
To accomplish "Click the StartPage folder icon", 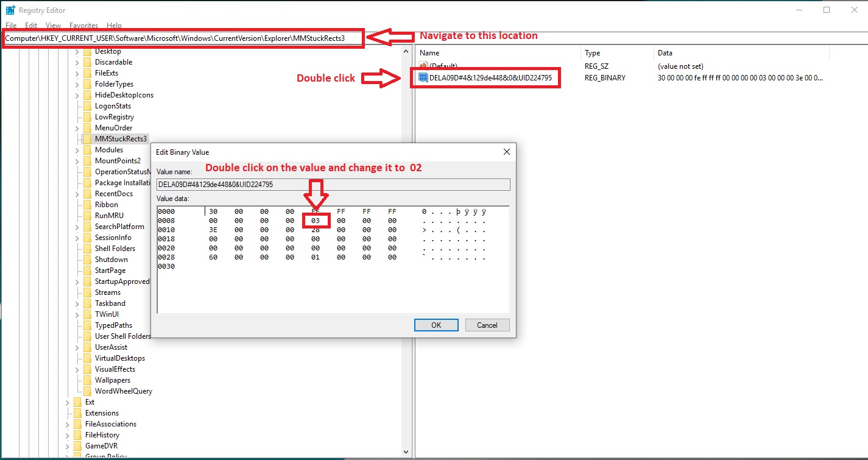I will pyautogui.click(x=87, y=271).
